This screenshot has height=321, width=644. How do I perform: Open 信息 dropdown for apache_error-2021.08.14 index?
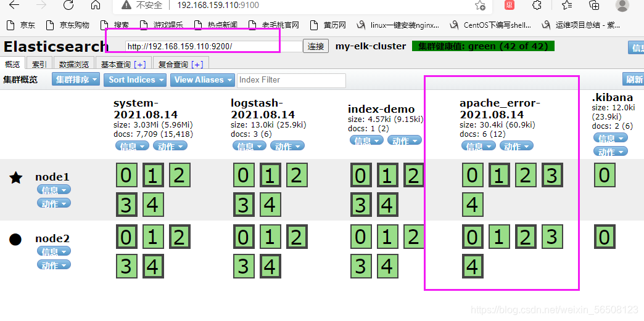click(x=478, y=146)
